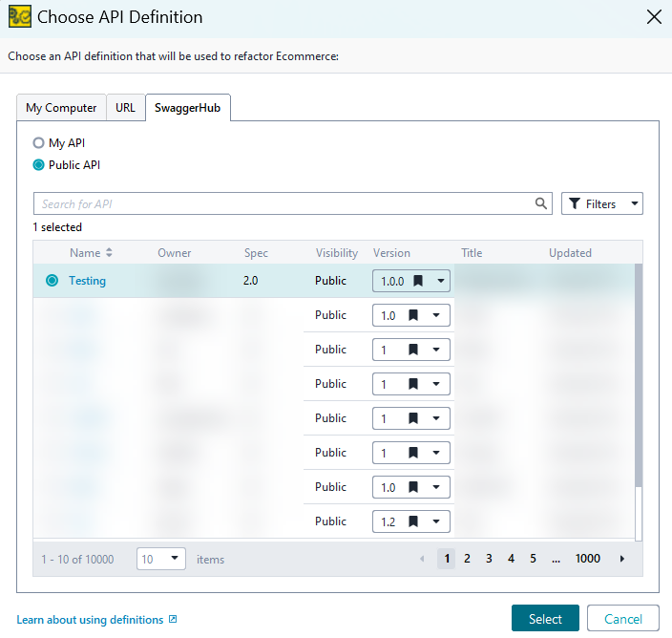This screenshot has height=638, width=672.
Task: Click the 2.0 spec value in Testing row
Action: (251, 281)
